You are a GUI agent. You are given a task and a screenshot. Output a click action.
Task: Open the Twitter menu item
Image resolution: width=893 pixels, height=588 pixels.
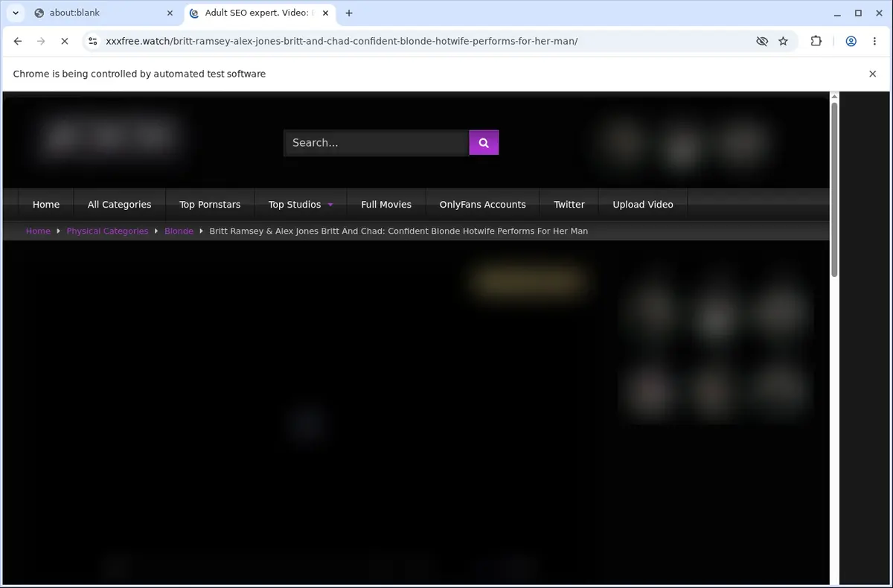569,205
